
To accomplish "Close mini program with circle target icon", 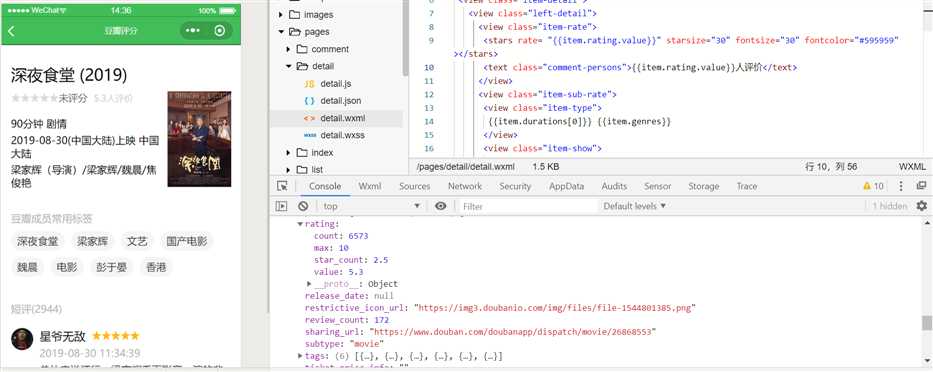I will coord(220,30).
